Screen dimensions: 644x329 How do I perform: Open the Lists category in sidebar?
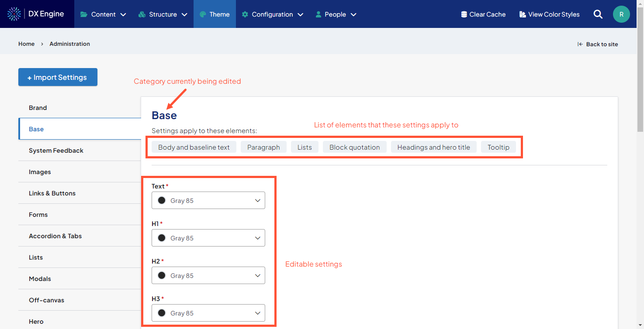pyautogui.click(x=80, y=257)
